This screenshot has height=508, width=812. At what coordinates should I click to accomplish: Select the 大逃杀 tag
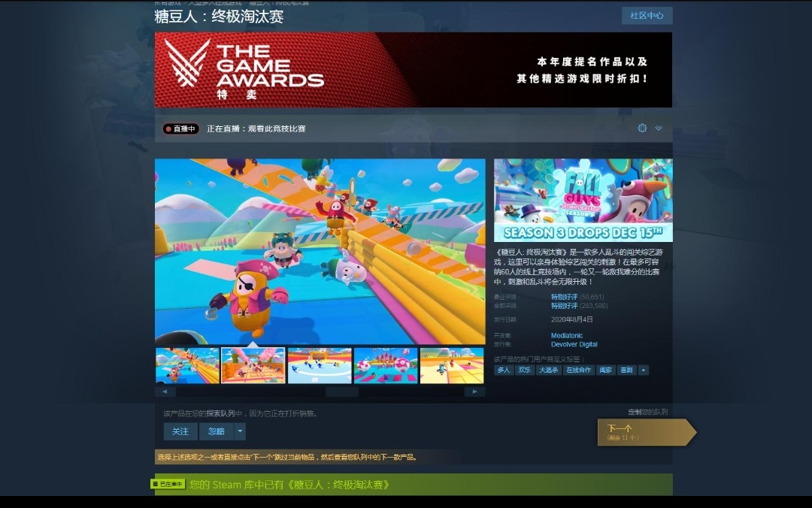(x=548, y=370)
